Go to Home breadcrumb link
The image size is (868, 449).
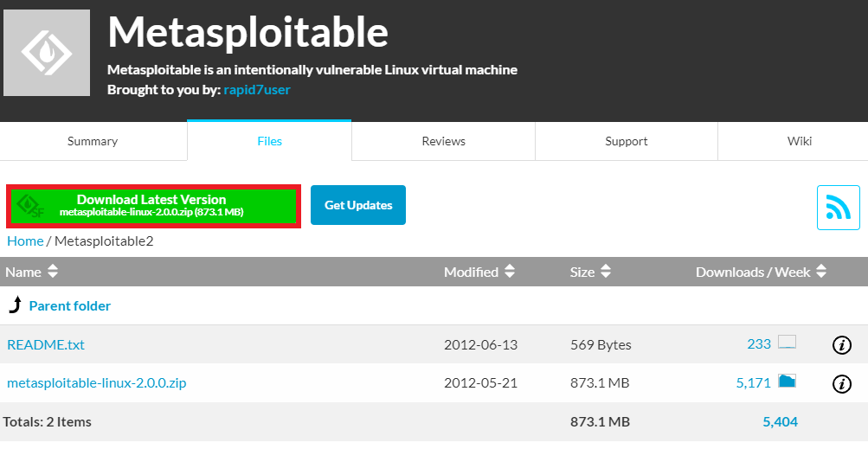(x=25, y=241)
